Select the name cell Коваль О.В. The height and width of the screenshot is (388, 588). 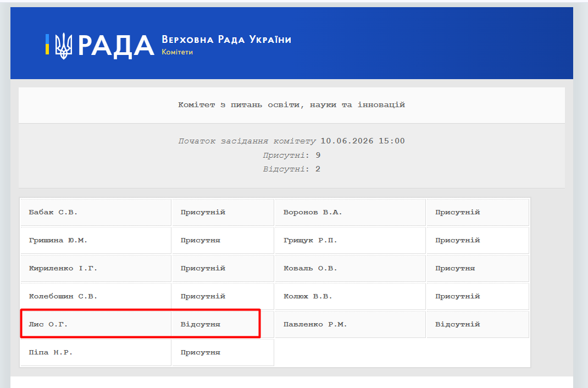pos(350,268)
